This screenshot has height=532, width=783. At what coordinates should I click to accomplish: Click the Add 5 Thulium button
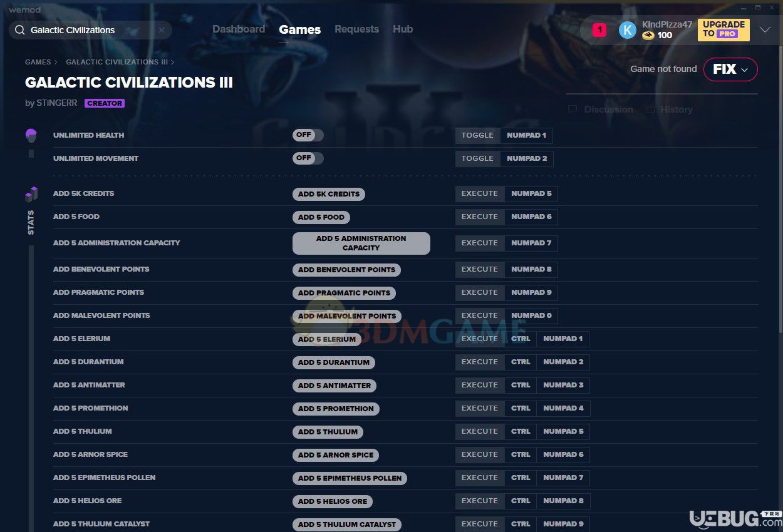click(328, 432)
